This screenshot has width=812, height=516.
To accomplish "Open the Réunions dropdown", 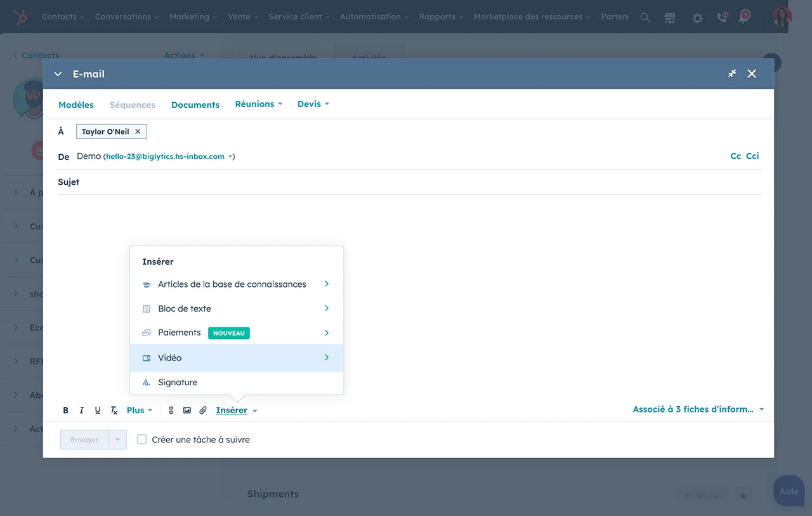I will 258,104.
